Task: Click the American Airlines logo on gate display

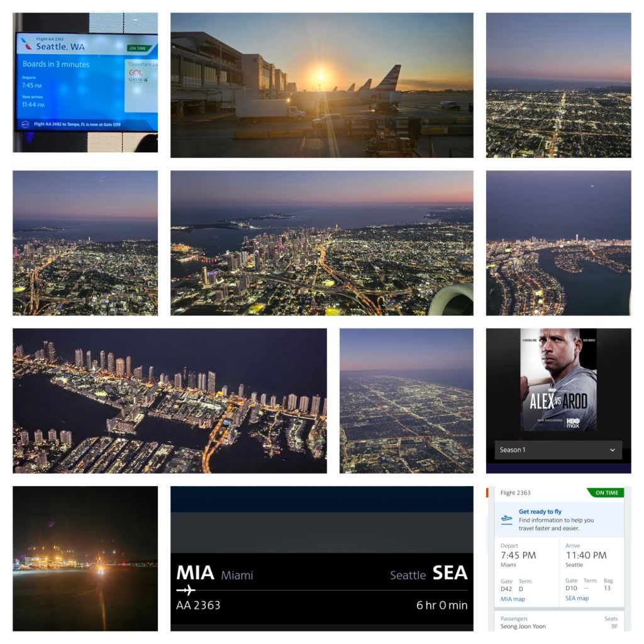Action: pyautogui.click(x=26, y=44)
